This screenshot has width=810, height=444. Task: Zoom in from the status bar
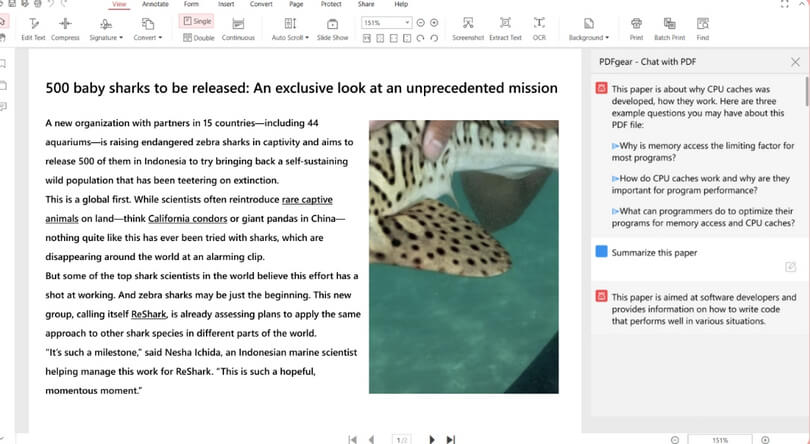pos(765,440)
